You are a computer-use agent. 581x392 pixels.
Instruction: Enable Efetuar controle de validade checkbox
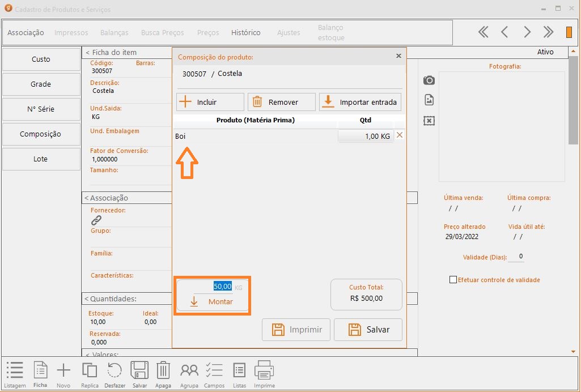coord(453,280)
